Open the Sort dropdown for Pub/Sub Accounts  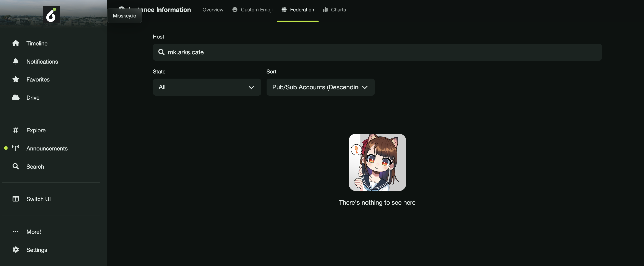(320, 87)
